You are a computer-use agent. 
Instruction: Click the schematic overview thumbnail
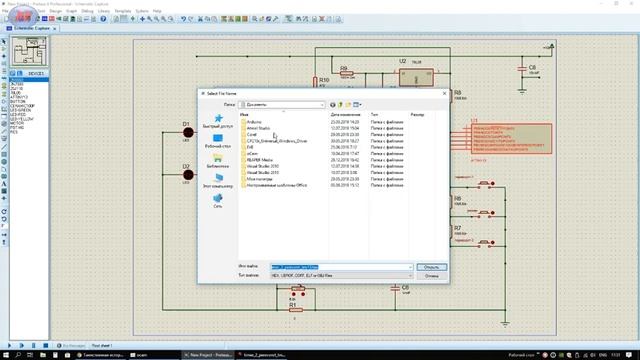pos(29,51)
